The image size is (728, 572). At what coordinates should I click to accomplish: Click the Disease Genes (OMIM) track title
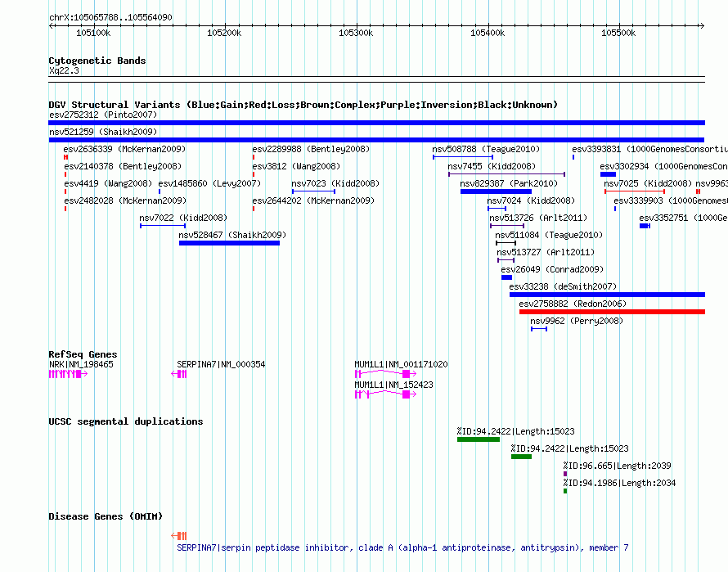106,516
